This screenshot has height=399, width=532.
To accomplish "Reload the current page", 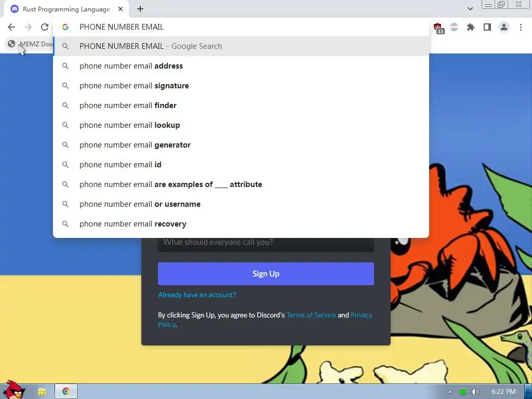I will [45, 27].
